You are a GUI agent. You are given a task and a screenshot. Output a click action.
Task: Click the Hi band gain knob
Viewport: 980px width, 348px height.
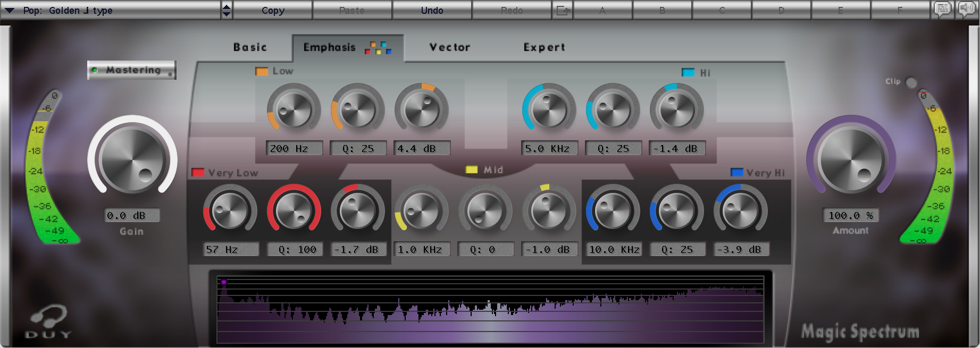pyautogui.click(x=677, y=109)
